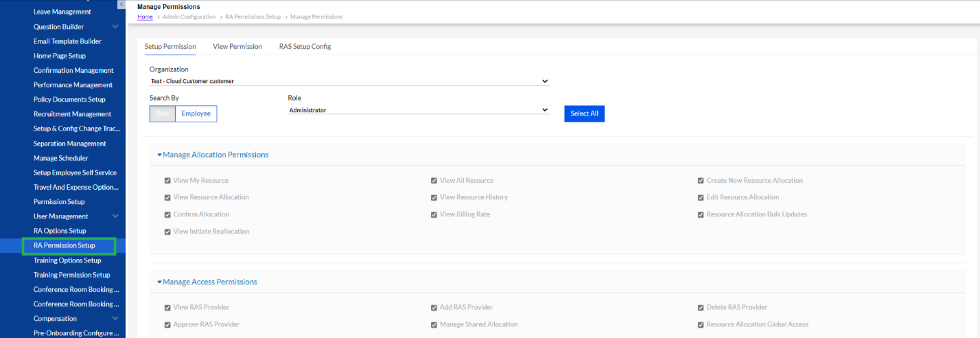This screenshot has width=980, height=338.
Task: Collapse the left sidebar using arrow icon
Action: pyautogui.click(x=121, y=4)
